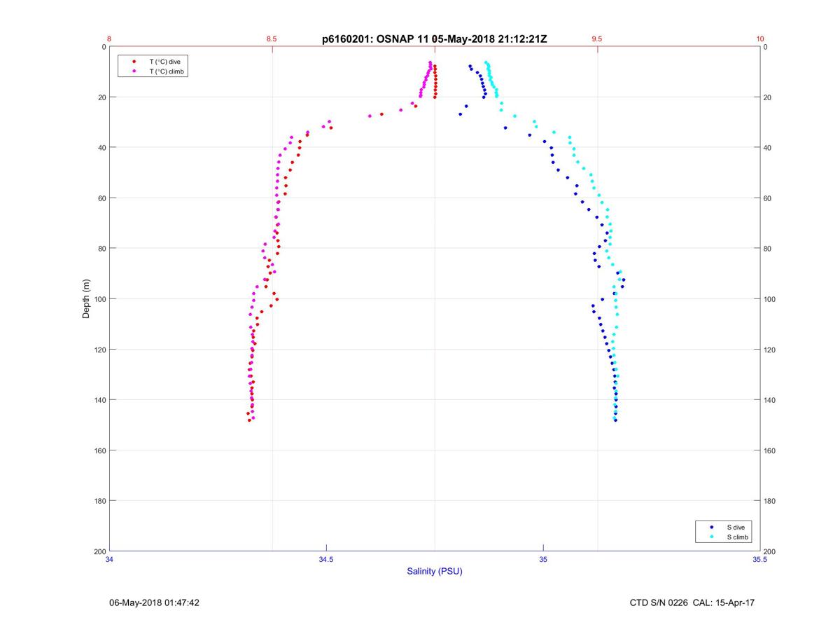Click the blue salinity tick label "34.5"

326,559
